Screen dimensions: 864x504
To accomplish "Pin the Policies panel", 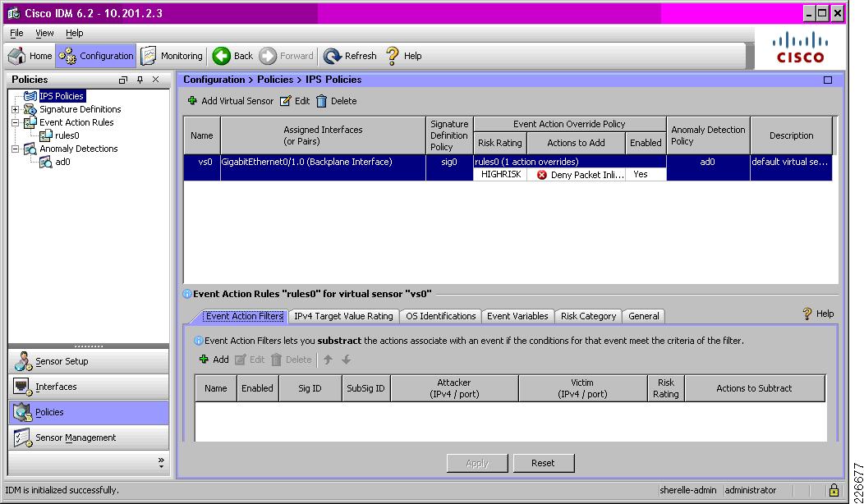I will tap(140, 80).
